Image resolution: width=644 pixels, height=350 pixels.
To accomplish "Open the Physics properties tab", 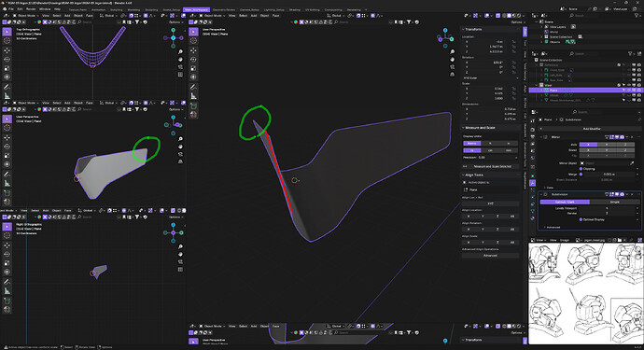I will point(532,197).
